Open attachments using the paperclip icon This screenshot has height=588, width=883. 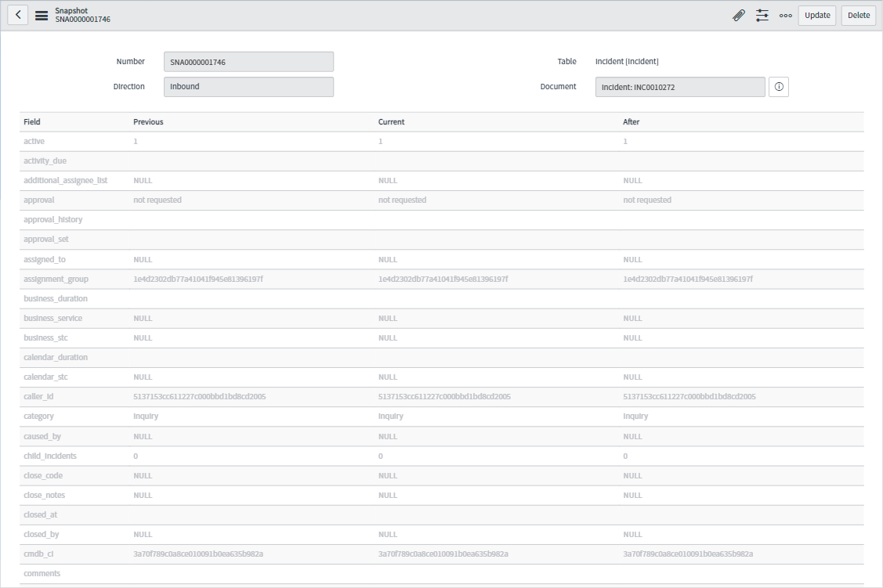(x=737, y=15)
